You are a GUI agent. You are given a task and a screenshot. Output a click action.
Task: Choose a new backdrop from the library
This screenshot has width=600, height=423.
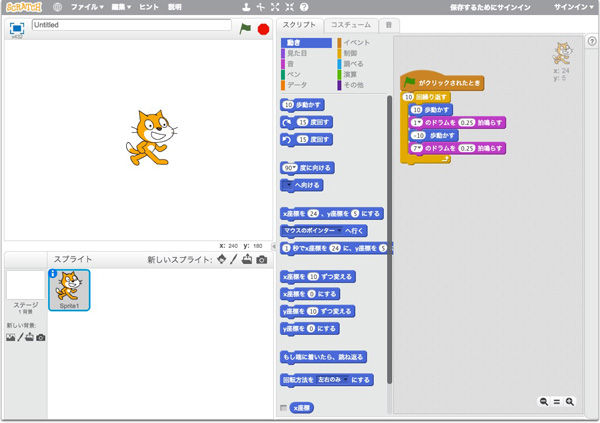11,337
